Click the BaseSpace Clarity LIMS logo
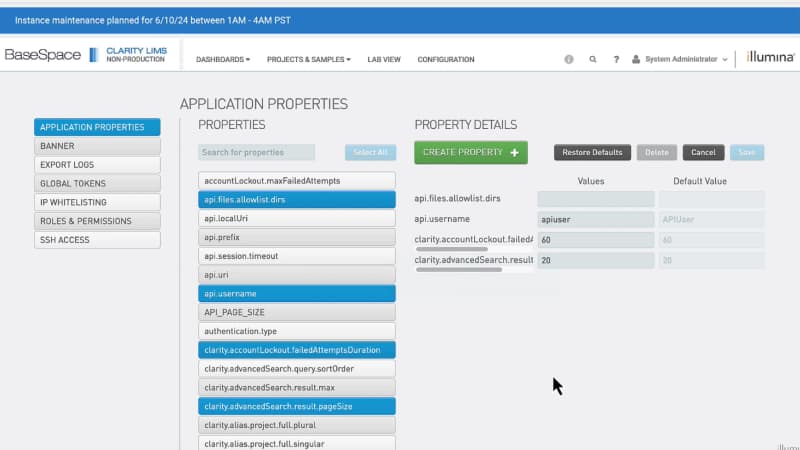 click(x=86, y=55)
